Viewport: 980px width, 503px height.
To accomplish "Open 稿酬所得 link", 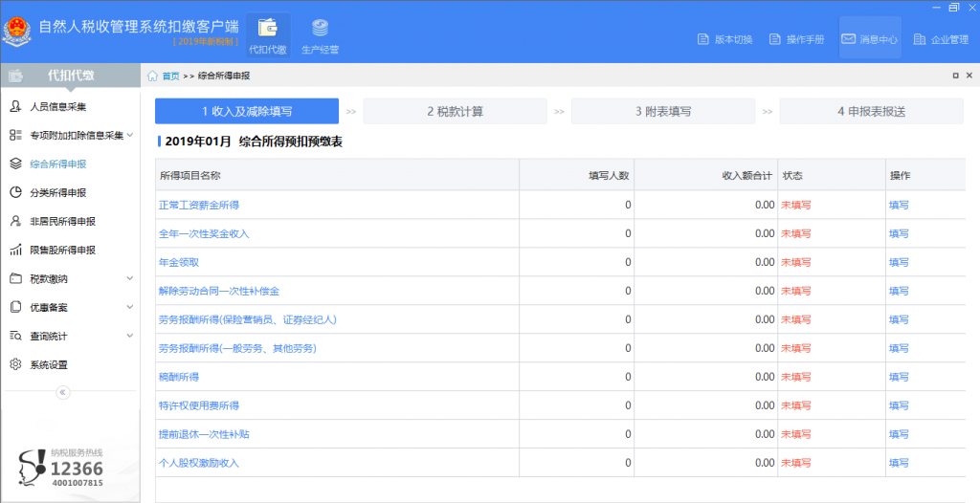I will coord(179,377).
